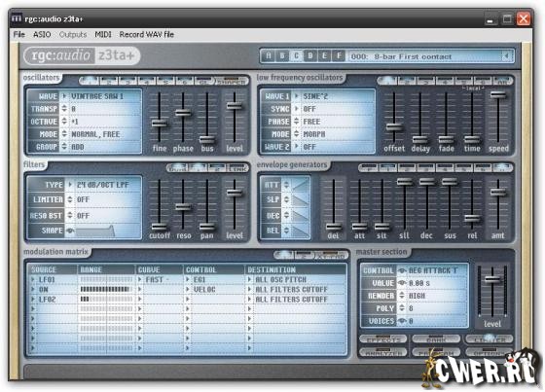
Task: Click the filter LIMITER stepper arrows
Action: [x=70, y=199]
